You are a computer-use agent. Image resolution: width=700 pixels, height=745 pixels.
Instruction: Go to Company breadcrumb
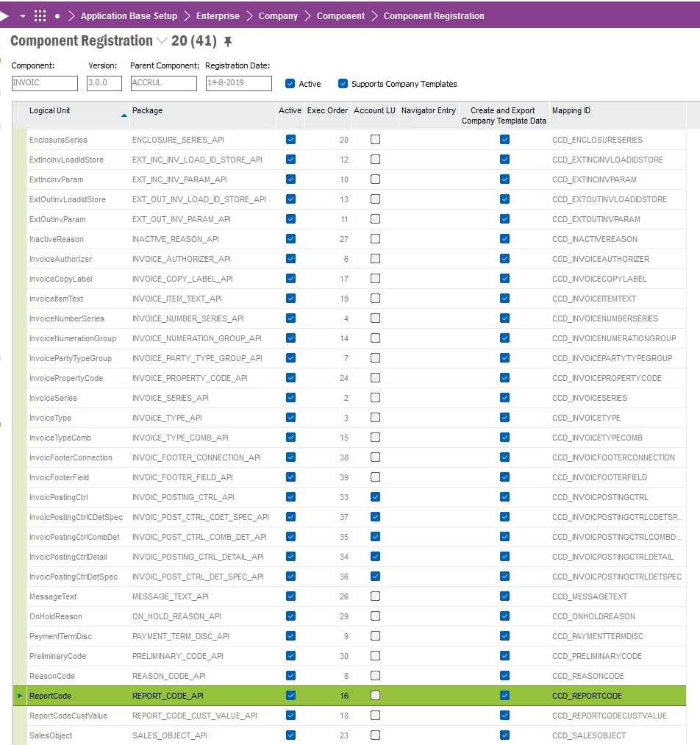click(x=278, y=15)
